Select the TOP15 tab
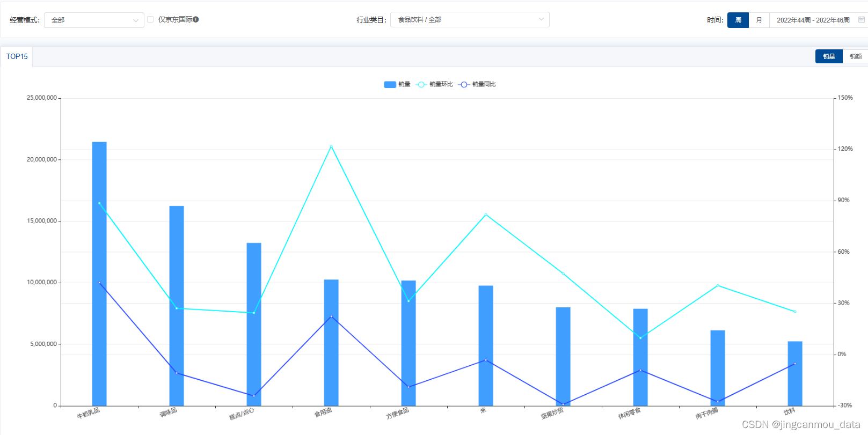The image size is (868, 435). coord(17,56)
